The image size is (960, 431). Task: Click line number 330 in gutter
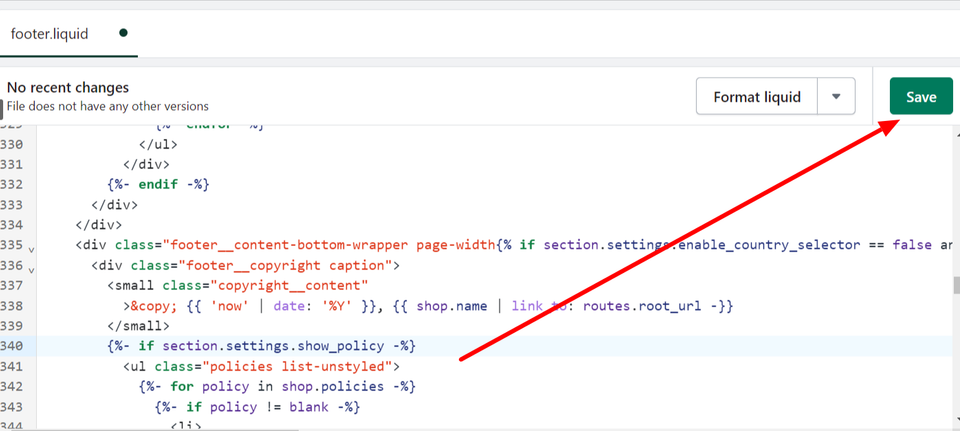[12, 144]
